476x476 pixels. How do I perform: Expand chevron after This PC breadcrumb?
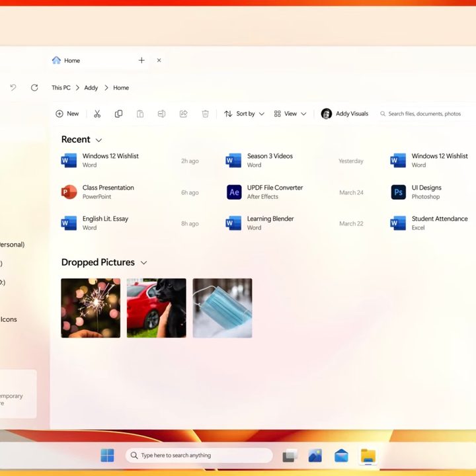pos(77,88)
